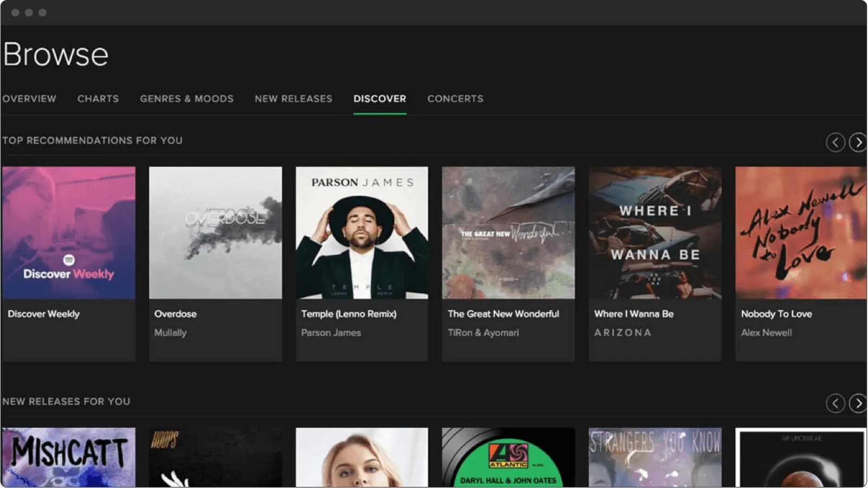The width and height of the screenshot is (868, 488).
Task: Click the artist link Mullally under Overdose
Action: click(x=171, y=332)
